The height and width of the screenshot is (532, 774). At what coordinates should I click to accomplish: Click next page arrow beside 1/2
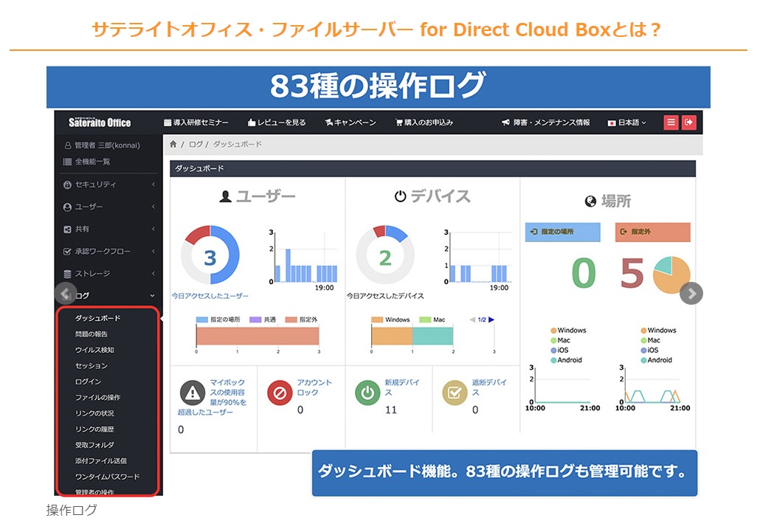point(491,319)
